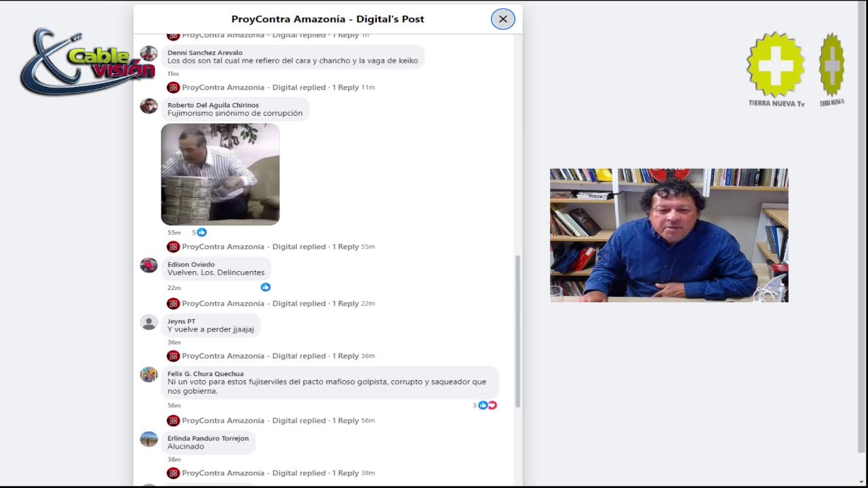
Task: Open Edison Oviedo name link
Action: point(191,264)
